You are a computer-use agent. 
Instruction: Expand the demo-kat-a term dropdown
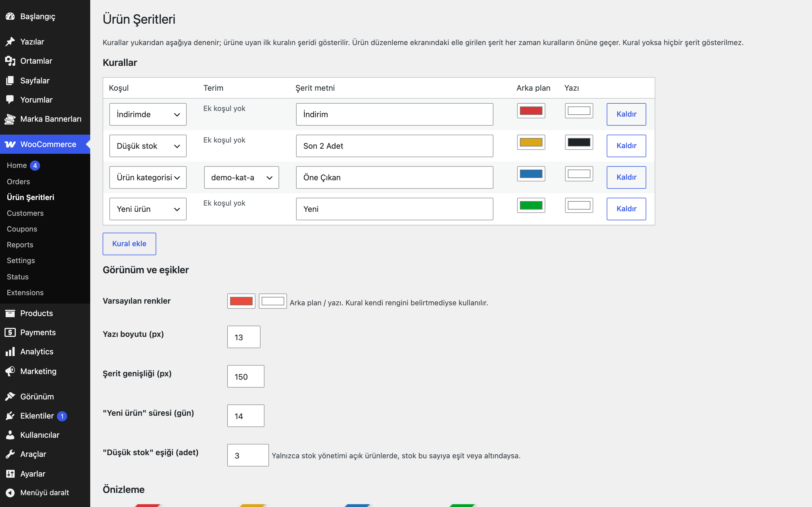[x=241, y=177]
